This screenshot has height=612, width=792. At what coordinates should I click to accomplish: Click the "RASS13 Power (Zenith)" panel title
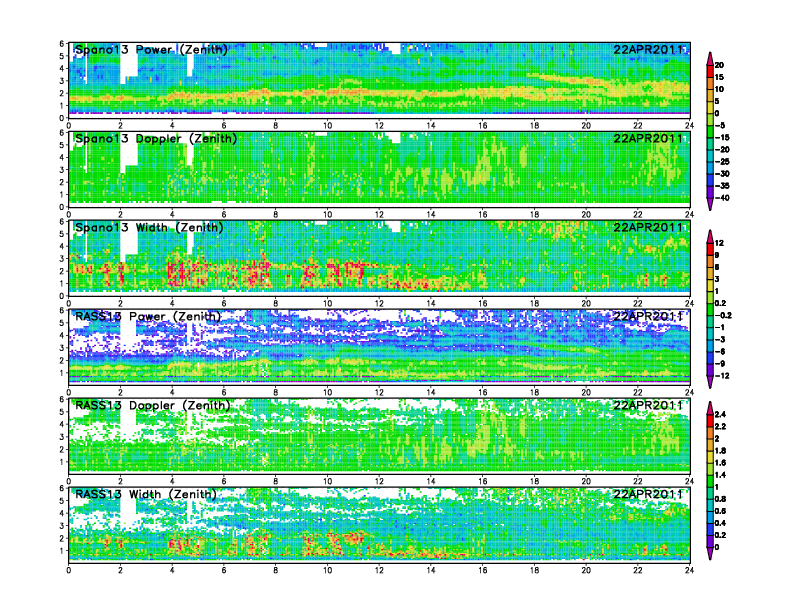pyautogui.click(x=148, y=316)
